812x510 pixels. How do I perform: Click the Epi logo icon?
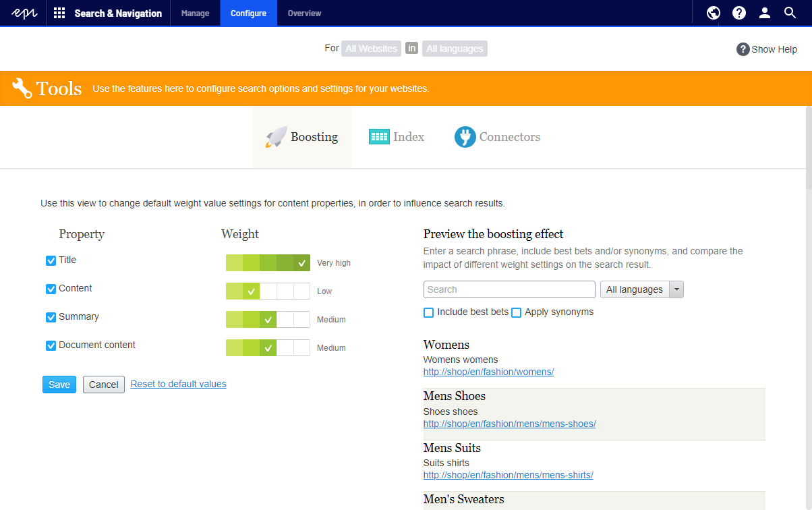pos(23,13)
